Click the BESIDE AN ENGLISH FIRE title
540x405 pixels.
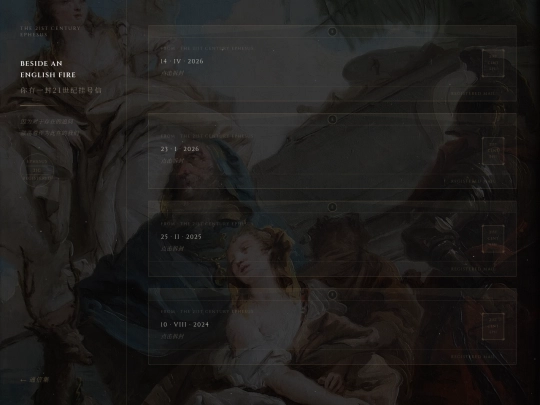tap(48, 69)
